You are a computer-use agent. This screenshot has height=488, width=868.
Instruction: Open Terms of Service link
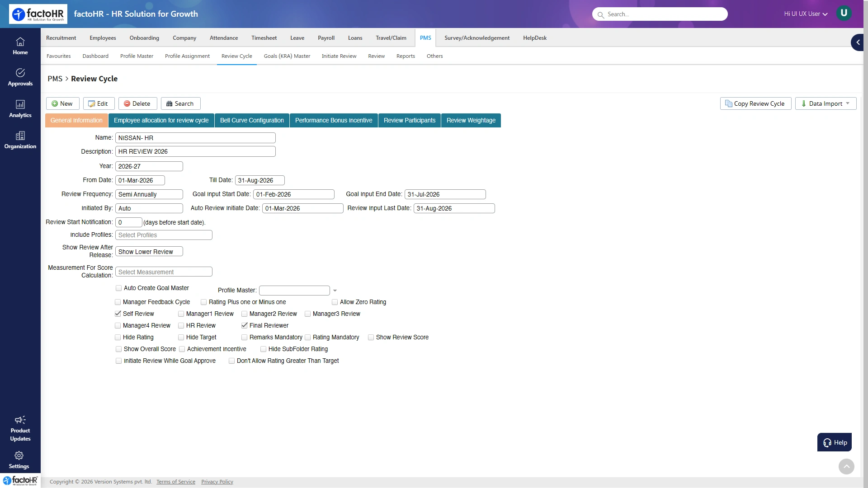[176, 482]
